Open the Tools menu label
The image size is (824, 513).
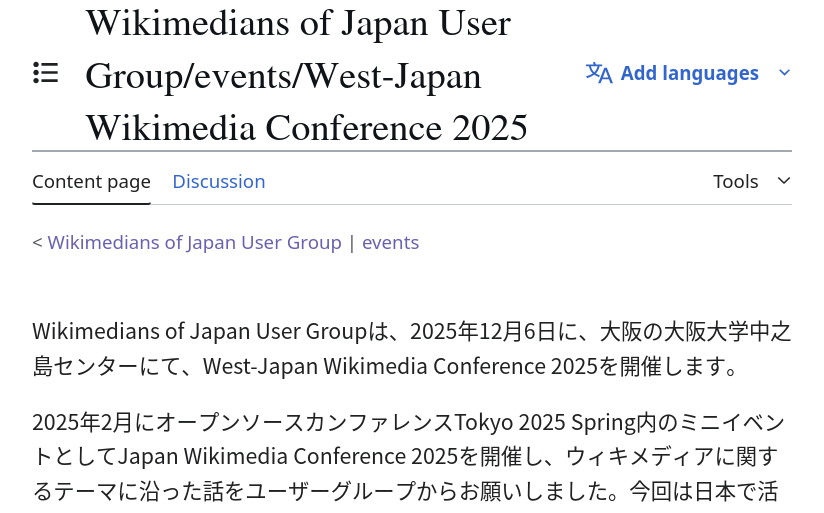coord(735,182)
